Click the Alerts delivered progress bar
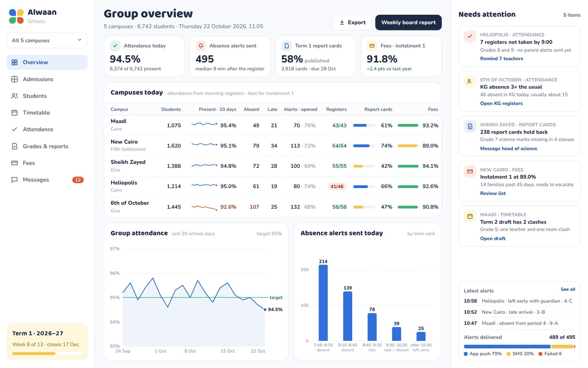588x368 pixels. [519, 346]
